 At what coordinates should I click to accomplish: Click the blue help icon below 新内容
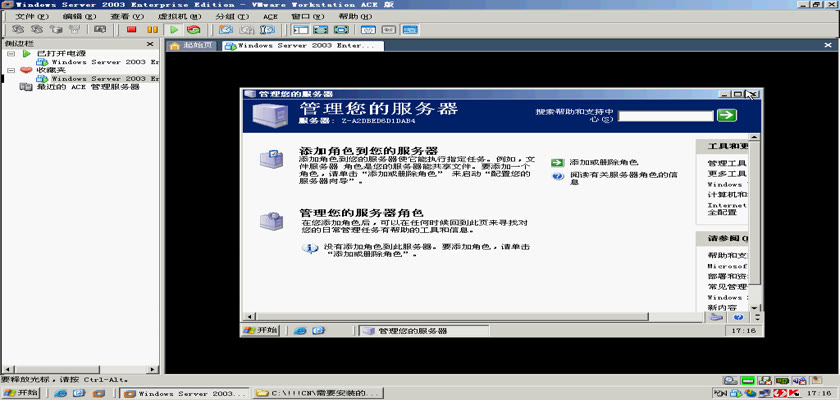point(738,317)
